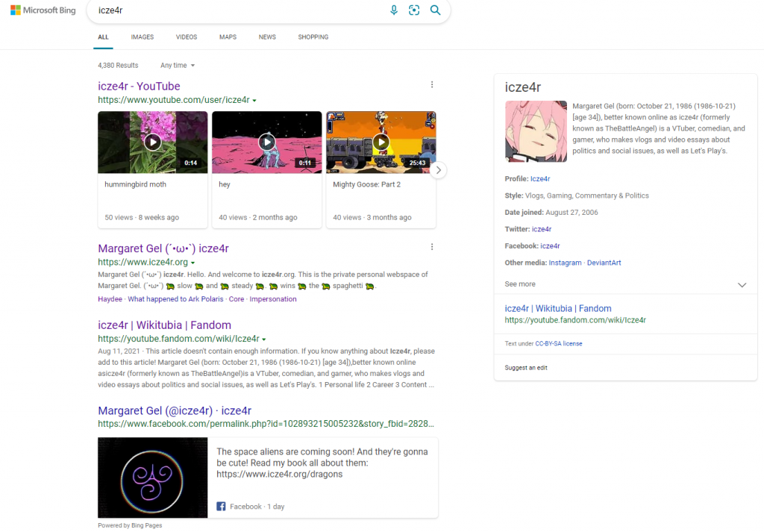Open the CC-BY-SA license link

[x=558, y=343]
